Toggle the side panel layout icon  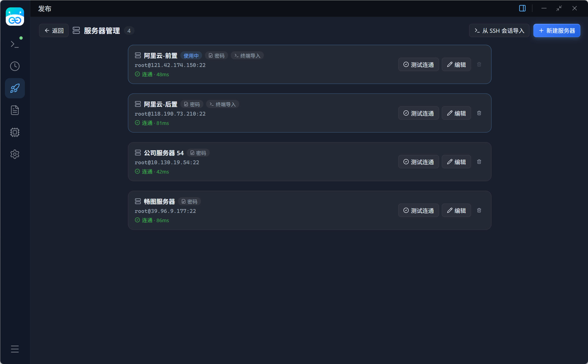(x=522, y=8)
